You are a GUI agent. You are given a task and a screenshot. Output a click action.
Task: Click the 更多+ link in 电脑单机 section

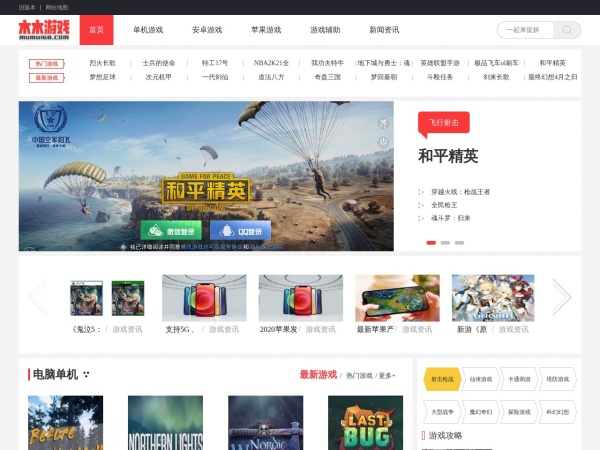click(387, 376)
